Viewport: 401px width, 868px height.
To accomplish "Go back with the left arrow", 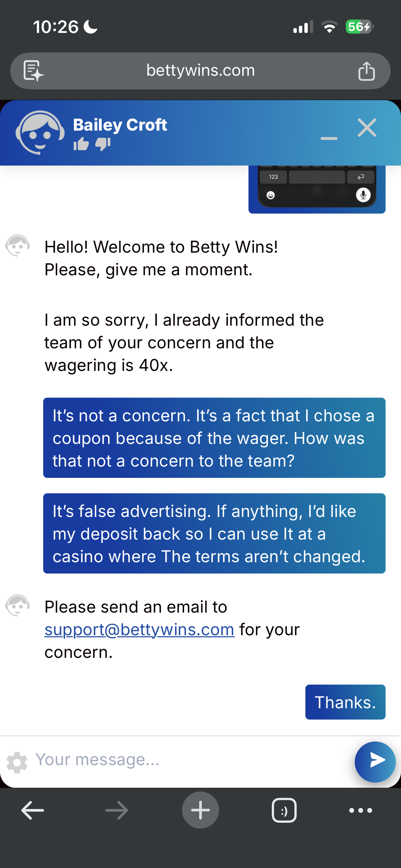I will pos(33,810).
